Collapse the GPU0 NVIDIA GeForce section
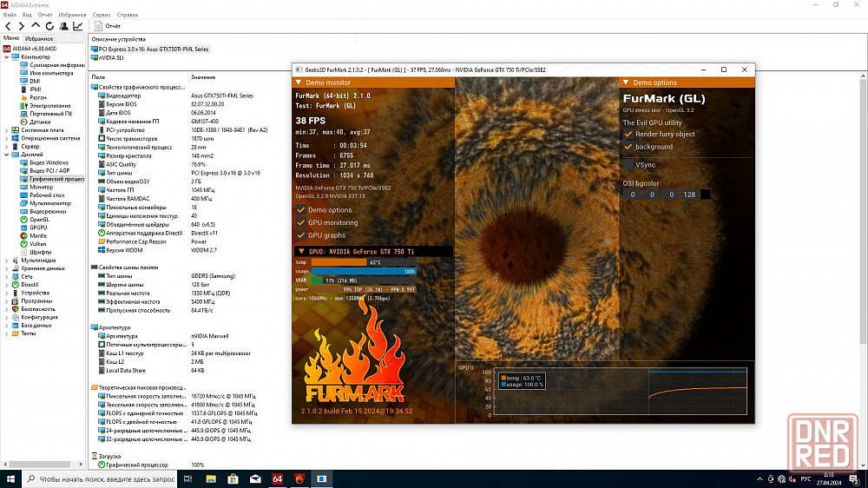The width and height of the screenshot is (868, 488). [x=302, y=252]
